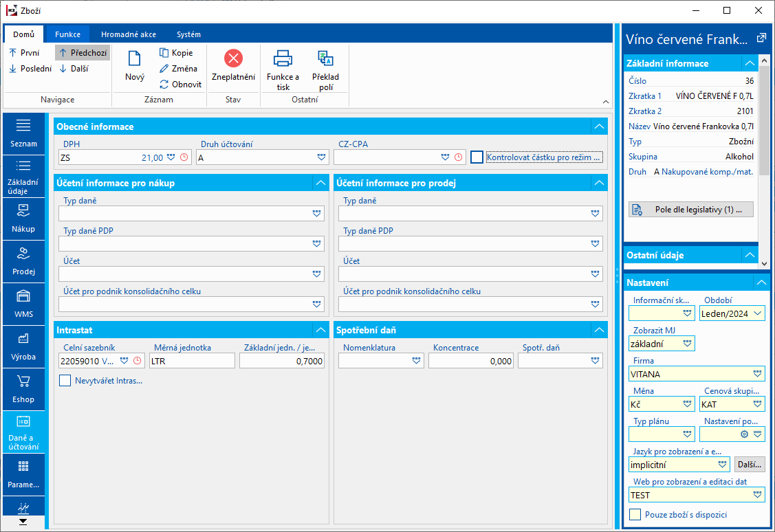Jump to the last record (Poslední)

click(x=30, y=69)
